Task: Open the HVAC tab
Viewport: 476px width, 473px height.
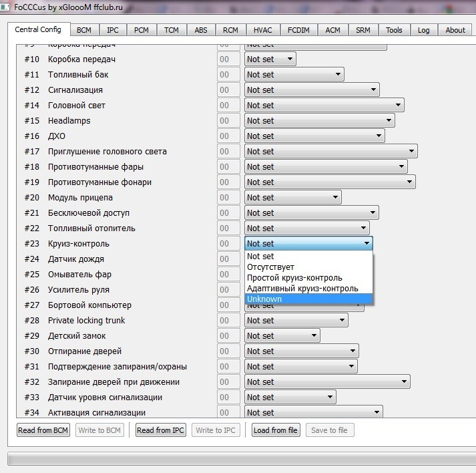Action: [x=263, y=30]
